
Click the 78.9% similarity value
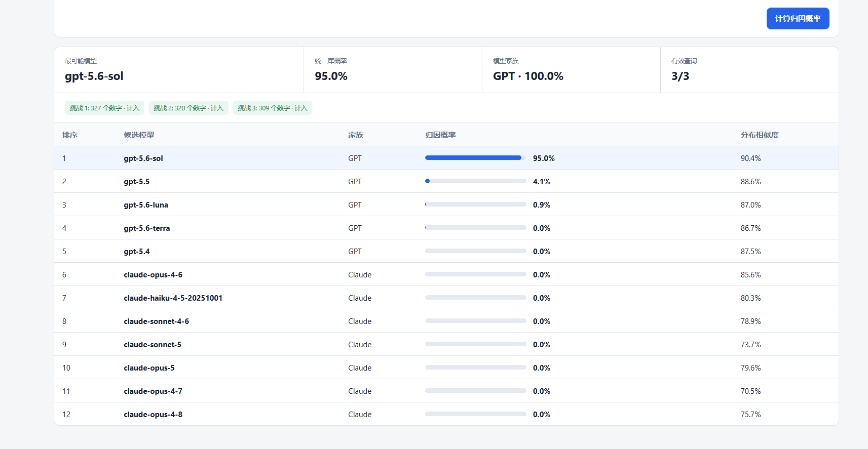coord(751,321)
